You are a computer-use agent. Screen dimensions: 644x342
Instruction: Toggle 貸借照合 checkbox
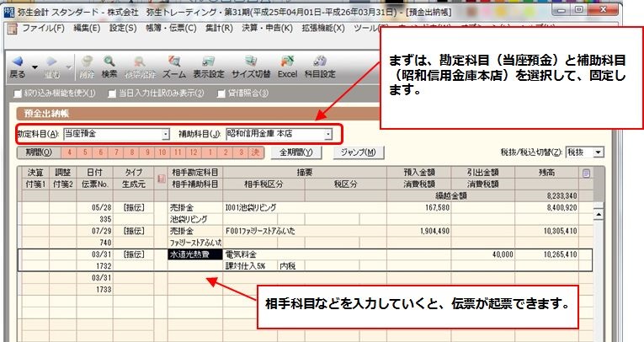click(221, 94)
